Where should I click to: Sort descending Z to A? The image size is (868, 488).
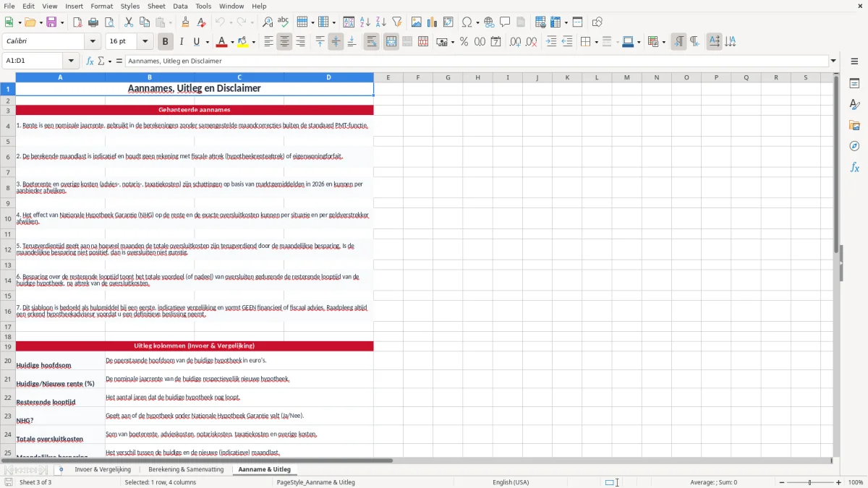pos(380,22)
